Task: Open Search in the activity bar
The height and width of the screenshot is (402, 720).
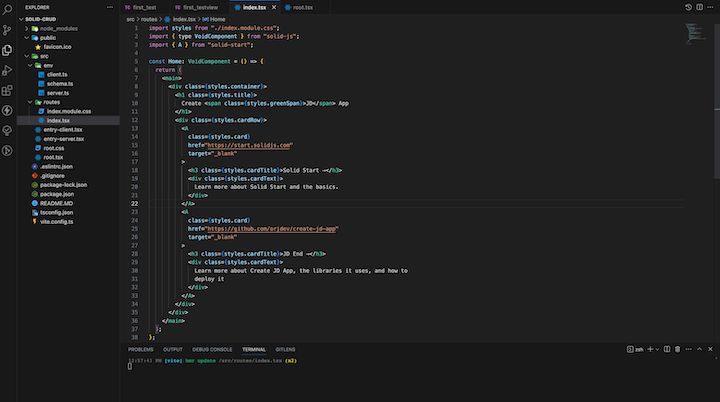Action: coord(7,9)
